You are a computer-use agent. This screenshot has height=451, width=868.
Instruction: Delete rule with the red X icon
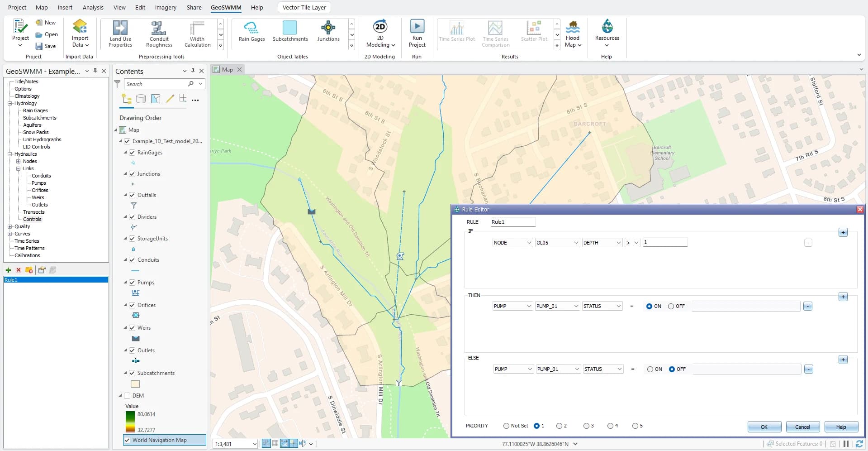click(x=19, y=270)
